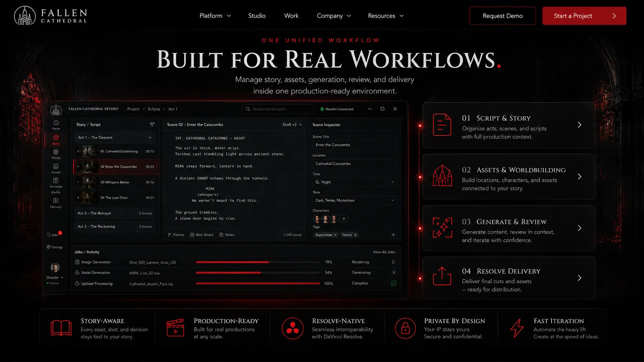Click the add character plus icon

(x=344, y=219)
